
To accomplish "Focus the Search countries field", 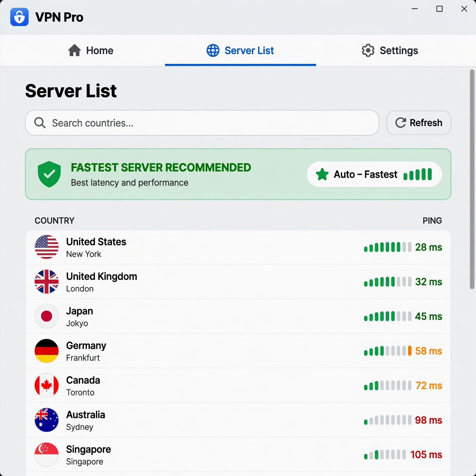I will point(202,123).
